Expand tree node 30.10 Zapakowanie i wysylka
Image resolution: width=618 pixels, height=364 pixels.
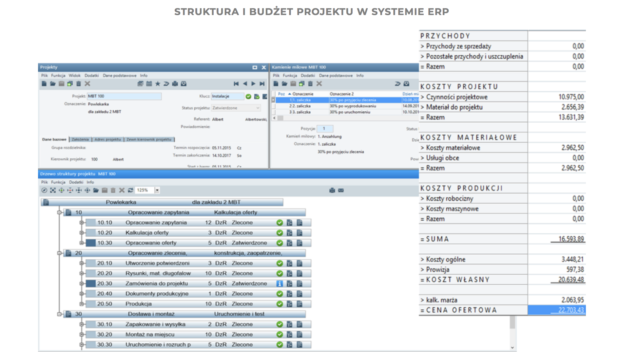click(82, 324)
